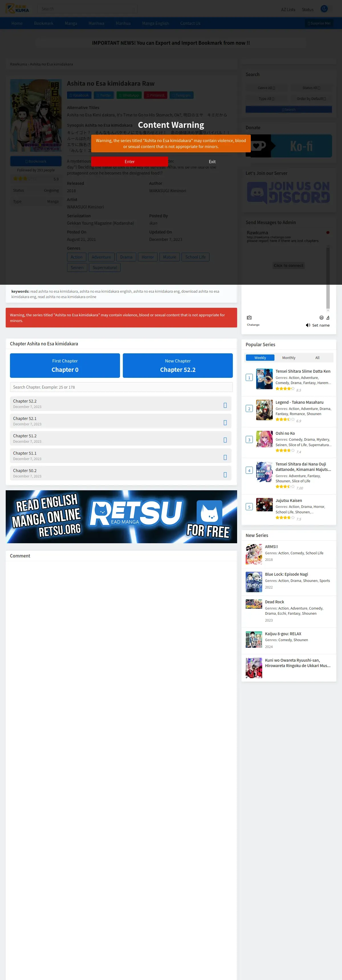The height and width of the screenshot is (980, 342).
Task: Open Tensei Shitara Slime Datta Ken thumbnail
Action: point(264,379)
